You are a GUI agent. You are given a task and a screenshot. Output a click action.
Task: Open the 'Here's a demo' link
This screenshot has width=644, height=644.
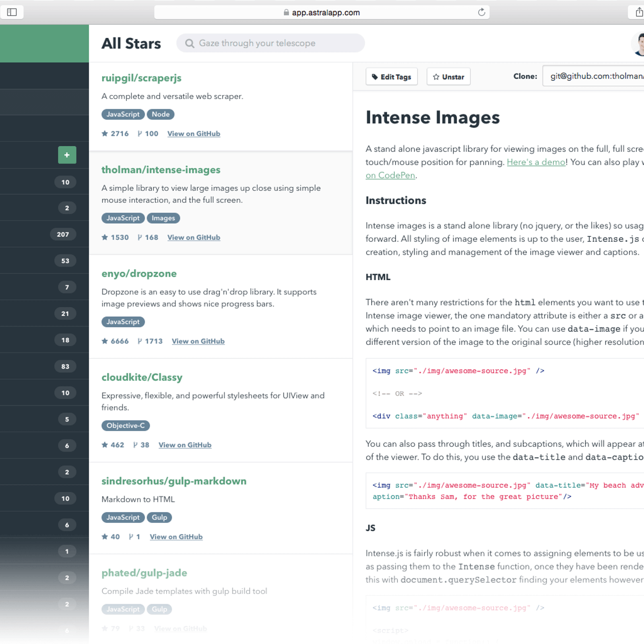point(536,162)
